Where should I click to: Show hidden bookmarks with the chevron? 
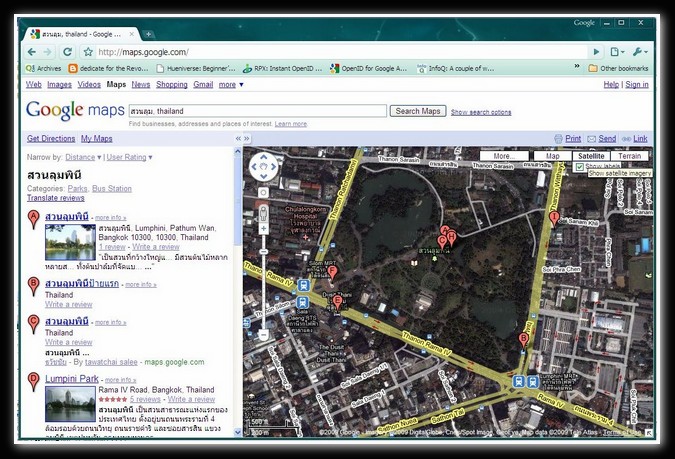577,66
